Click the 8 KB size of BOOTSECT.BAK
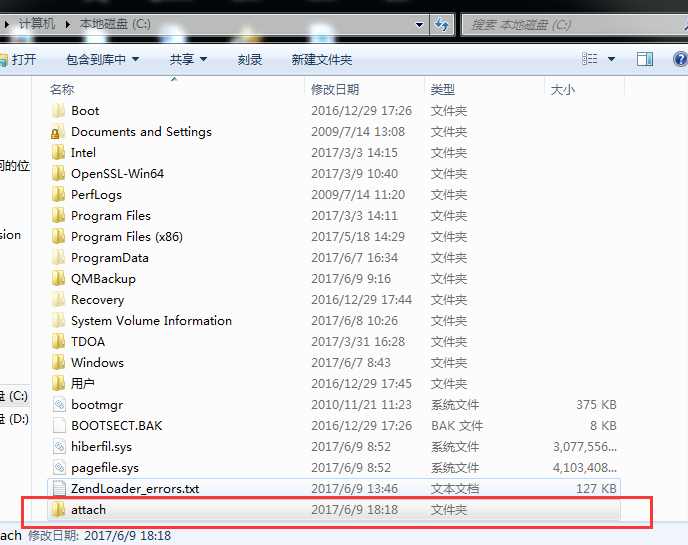 603,426
